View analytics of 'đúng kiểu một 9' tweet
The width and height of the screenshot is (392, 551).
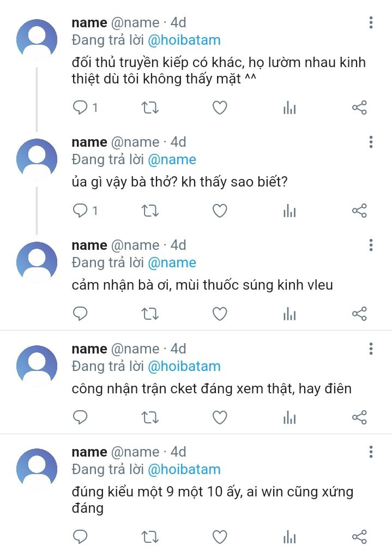coord(290,537)
